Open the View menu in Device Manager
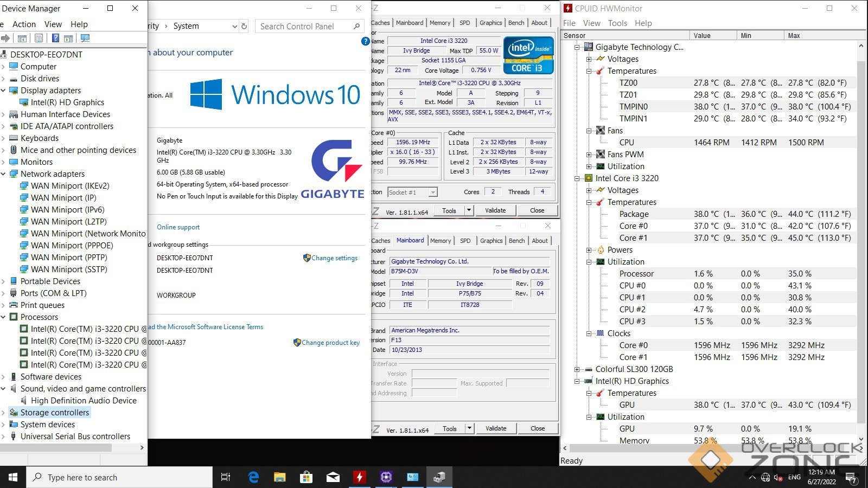Screen dimensions: 868x488 click(x=53, y=24)
